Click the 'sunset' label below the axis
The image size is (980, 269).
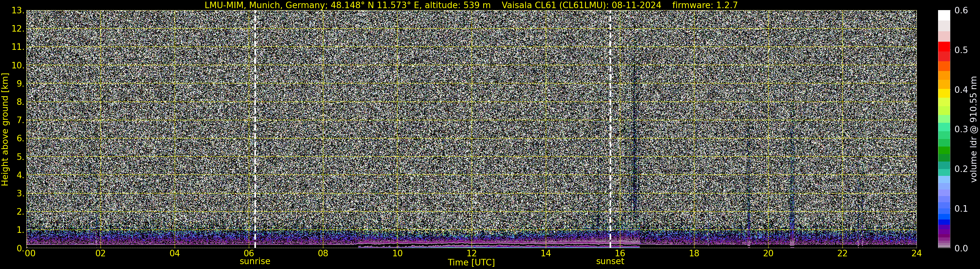[610, 262]
